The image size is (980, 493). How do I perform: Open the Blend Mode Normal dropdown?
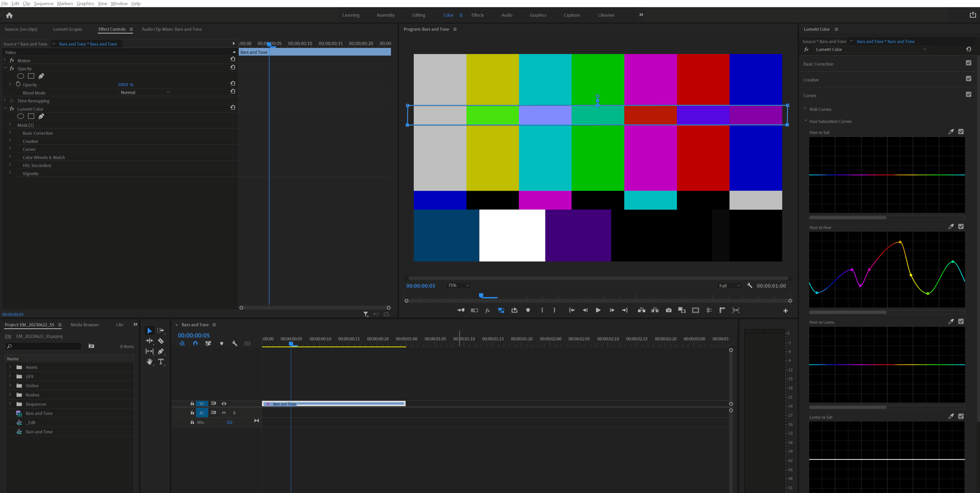coord(145,92)
